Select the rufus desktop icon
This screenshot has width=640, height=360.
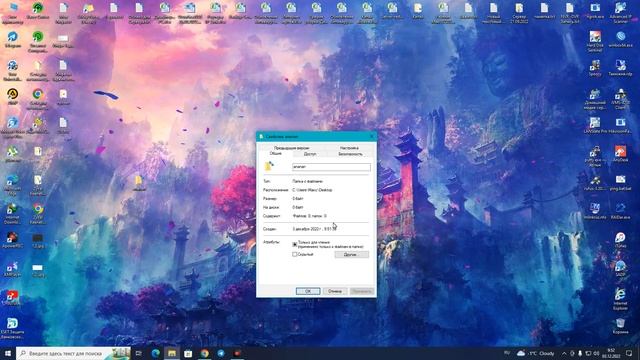coord(595,183)
